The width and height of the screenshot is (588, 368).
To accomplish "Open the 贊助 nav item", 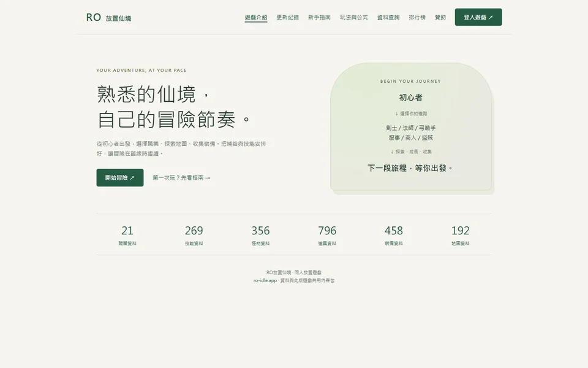I will point(440,17).
